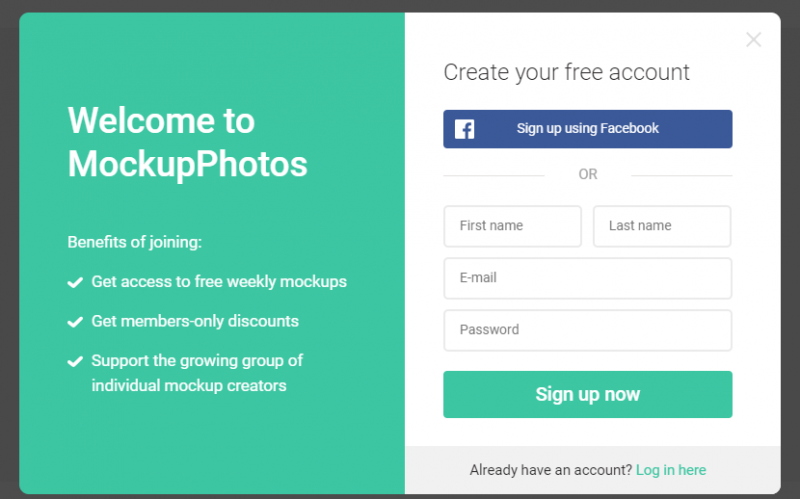
Task: Submit with the Sign up now button
Action: pos(587,394)
